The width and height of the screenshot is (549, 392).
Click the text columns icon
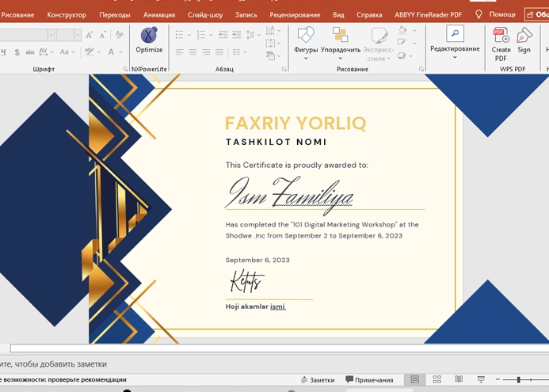[236, 52]
